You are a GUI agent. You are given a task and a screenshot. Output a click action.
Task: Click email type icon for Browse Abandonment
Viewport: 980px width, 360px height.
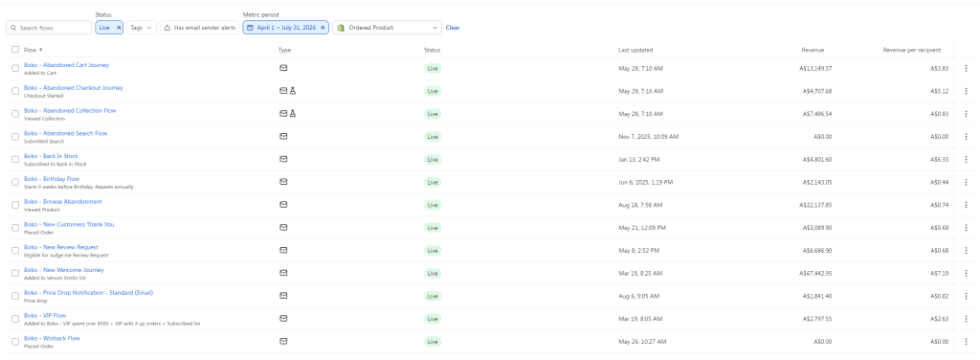(283, 204)
